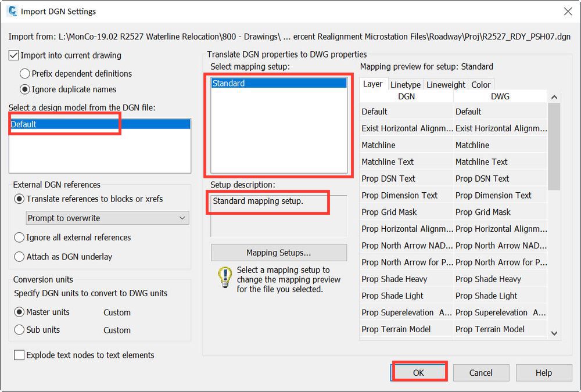Open the Color mapping tab

(481, 84)
